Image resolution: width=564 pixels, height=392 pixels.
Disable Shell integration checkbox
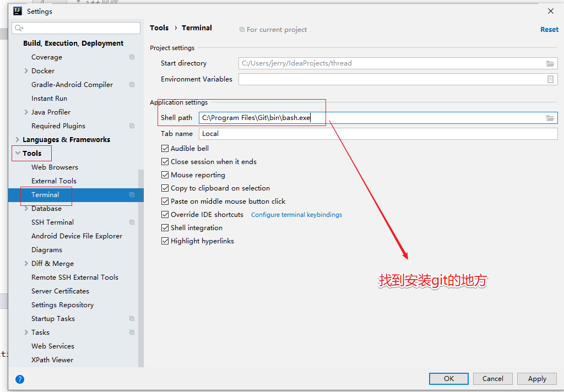[x=165, y=227]
